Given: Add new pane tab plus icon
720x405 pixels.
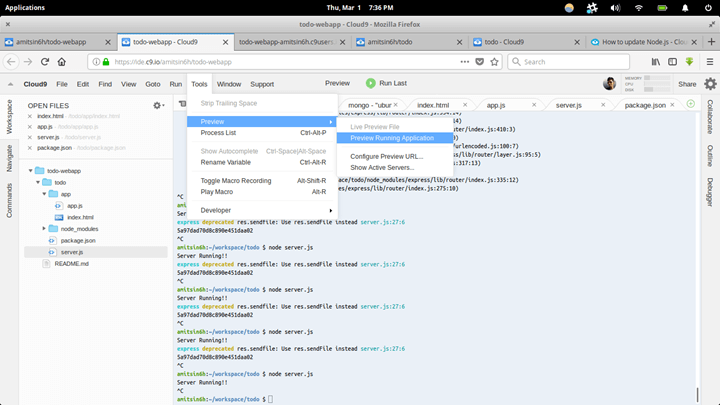Looking at the screenshot, I should (x=691, y=104).
